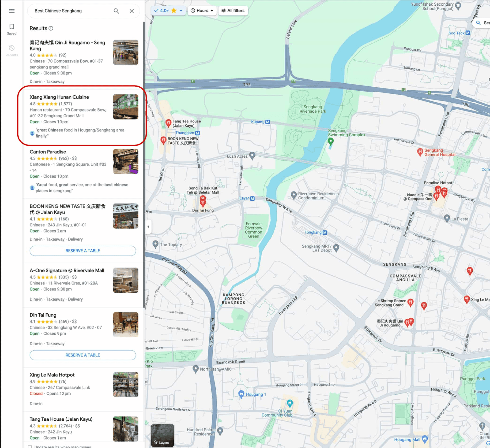Screen dimensions: 490x448
Task: Open All filters menu
Action: point(233,11)
